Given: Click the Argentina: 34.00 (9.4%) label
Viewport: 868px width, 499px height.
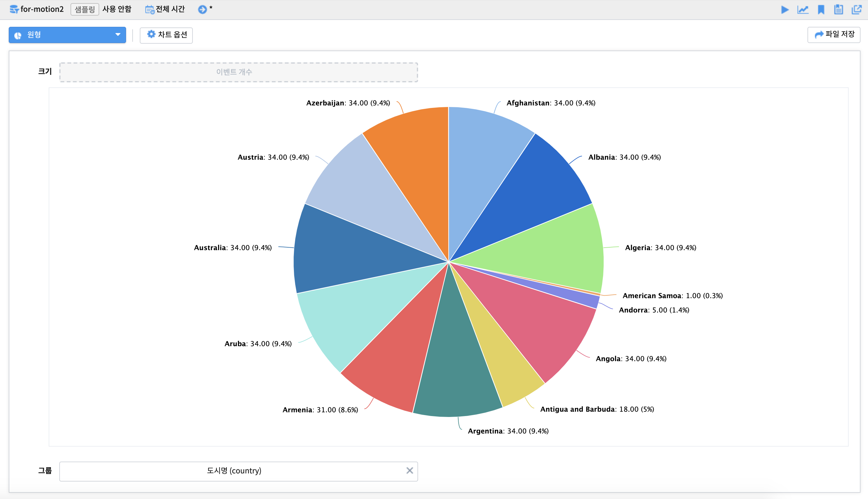Looking at the screenshot, I should tap(508, 431).
